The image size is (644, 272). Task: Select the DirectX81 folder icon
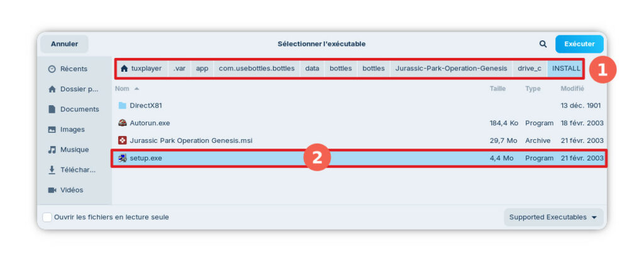coord(123,105)
